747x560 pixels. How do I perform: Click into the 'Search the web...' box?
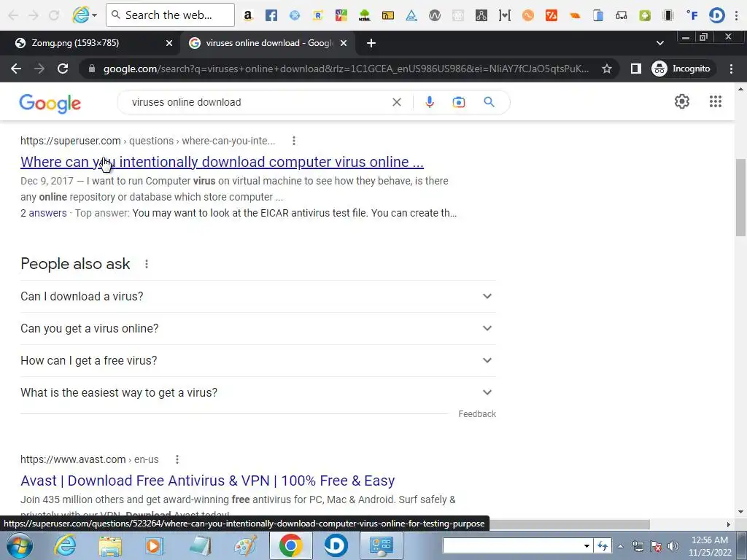[170, 15]
